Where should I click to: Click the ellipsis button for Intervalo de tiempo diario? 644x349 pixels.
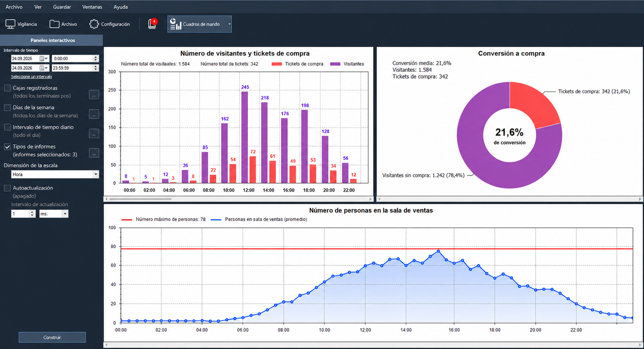[94, 134]
